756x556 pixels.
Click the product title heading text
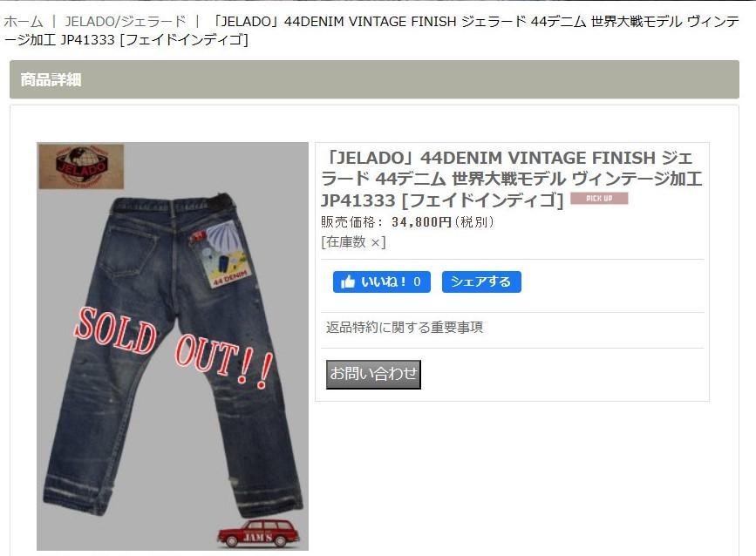click(x=511, y=179)
